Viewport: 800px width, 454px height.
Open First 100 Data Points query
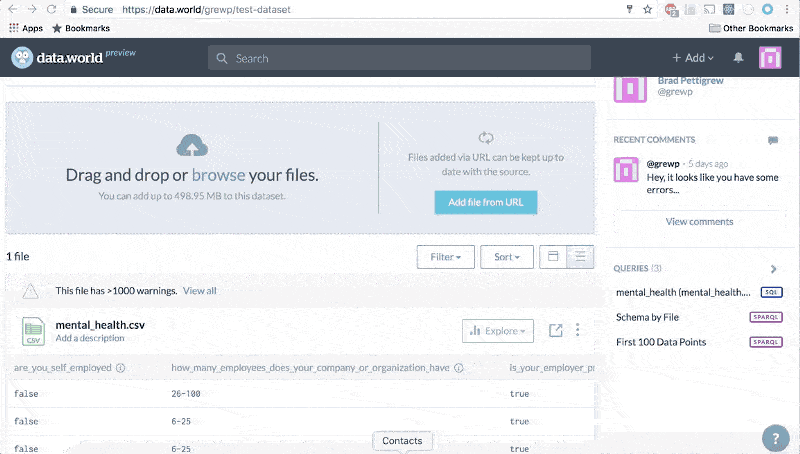pyautogui.click(x=661, y=342)
